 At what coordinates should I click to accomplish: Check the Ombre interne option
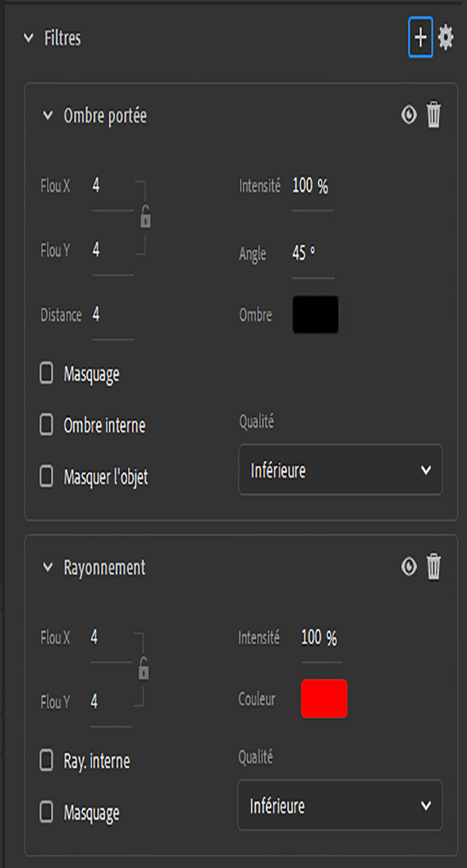tap(48, 425)
